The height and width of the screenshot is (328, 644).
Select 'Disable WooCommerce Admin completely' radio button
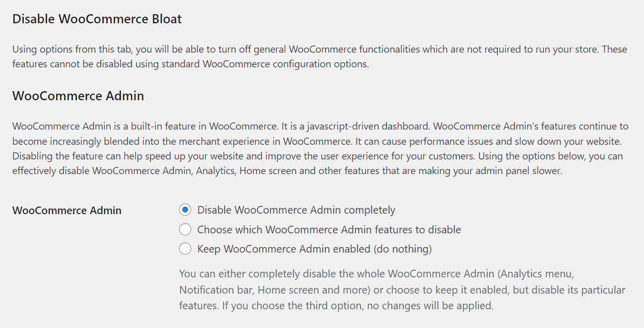pos(185,210)
